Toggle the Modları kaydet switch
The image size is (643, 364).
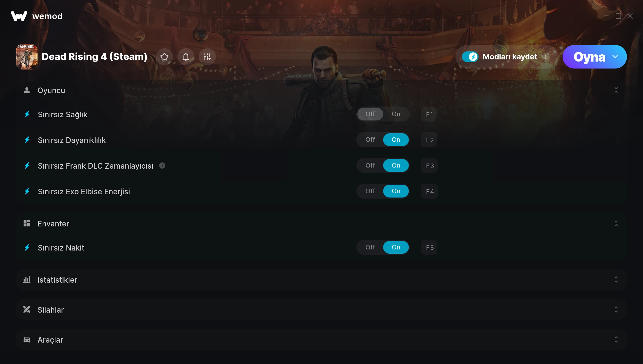tap(470, 57)
